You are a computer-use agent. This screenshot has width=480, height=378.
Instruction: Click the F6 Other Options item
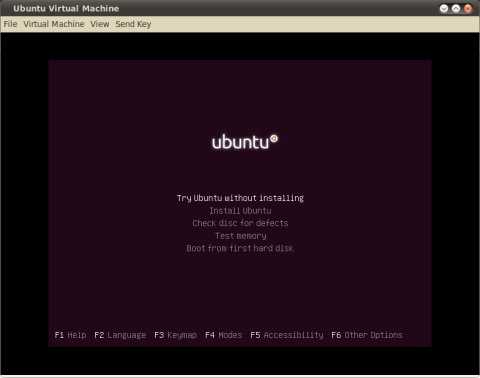tap(367, 335)
